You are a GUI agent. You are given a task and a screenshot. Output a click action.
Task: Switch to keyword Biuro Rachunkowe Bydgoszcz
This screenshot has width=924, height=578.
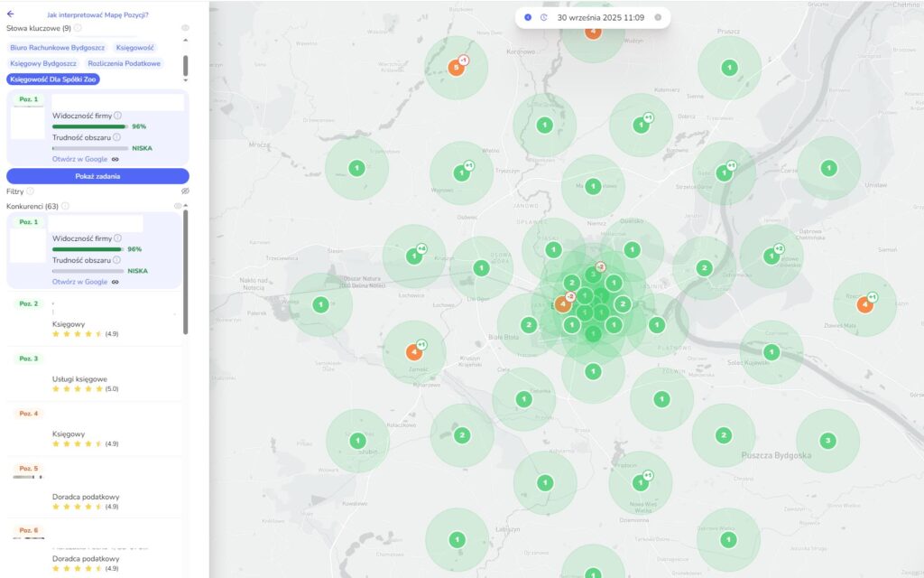point(57,47)
